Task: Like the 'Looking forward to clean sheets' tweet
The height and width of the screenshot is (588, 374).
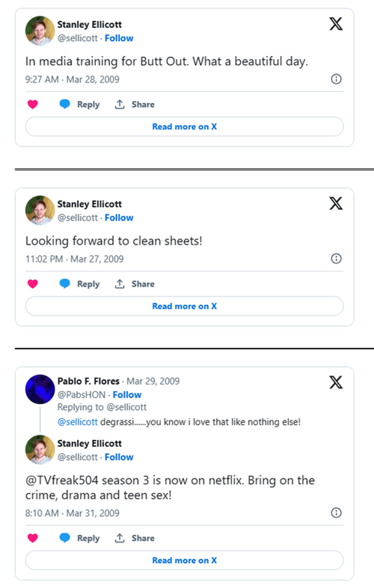Action: (33, 284)
